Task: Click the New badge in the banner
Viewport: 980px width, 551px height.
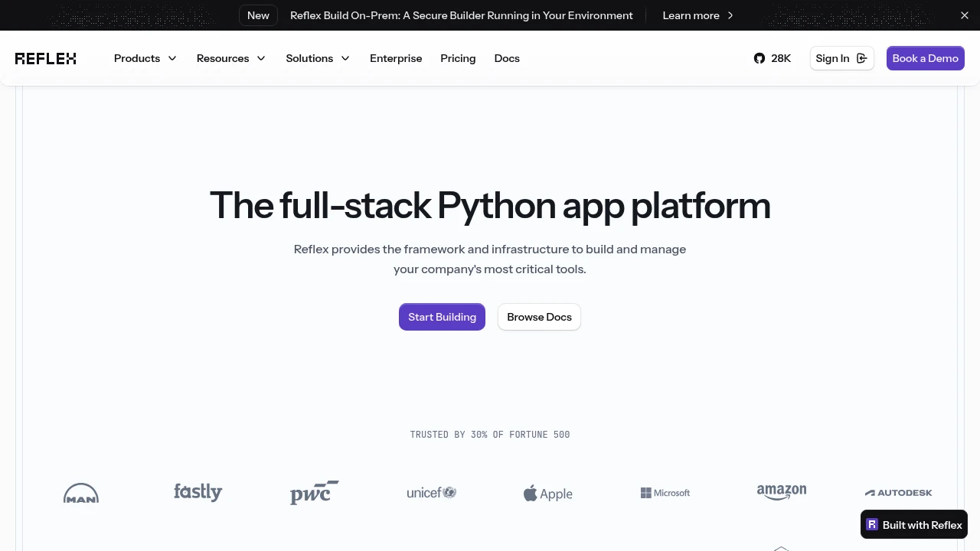Action: click(x=258, y=15)
